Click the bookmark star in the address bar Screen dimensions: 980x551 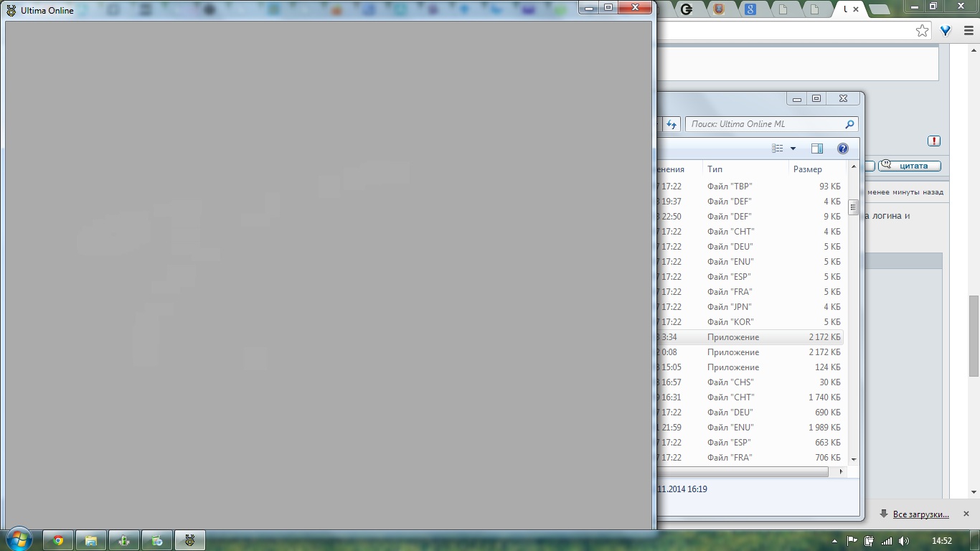tap(922, 30)
